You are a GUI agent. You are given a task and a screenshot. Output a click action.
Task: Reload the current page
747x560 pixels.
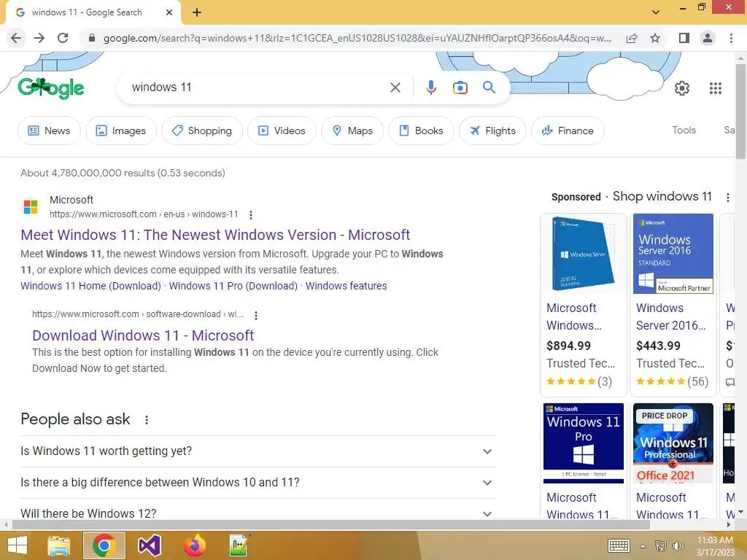coord(63,38)
